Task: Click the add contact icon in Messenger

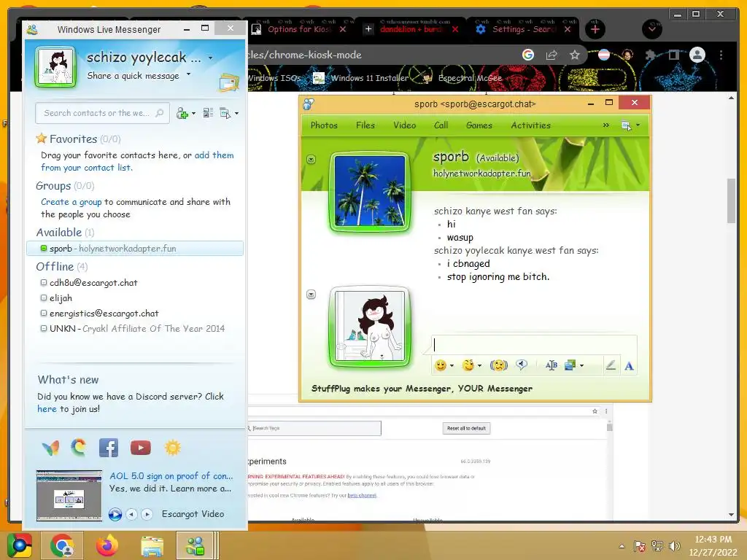Action: click(x=182, y=113)
